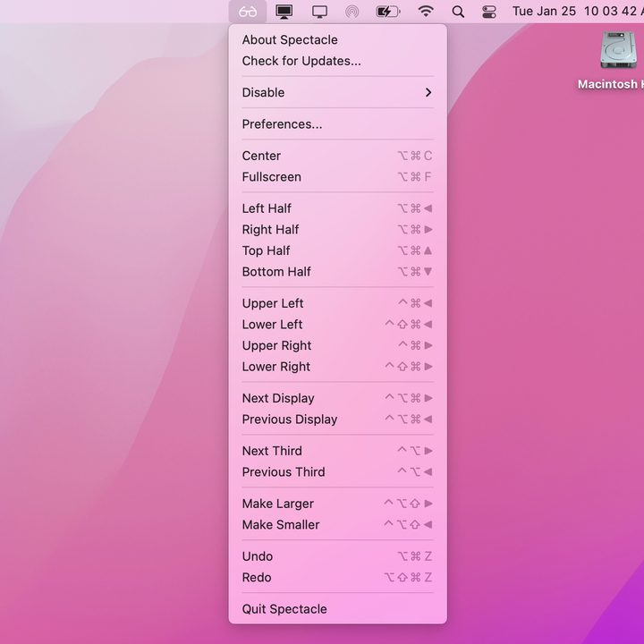Screen dimensions: 644x644
Task: Choose Make Larger
Action: pyautogui.click(x=337, y=504)
